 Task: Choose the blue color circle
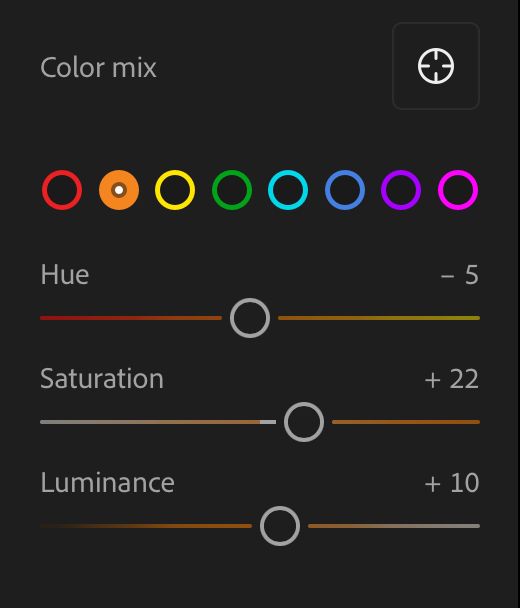coord(345,190)
